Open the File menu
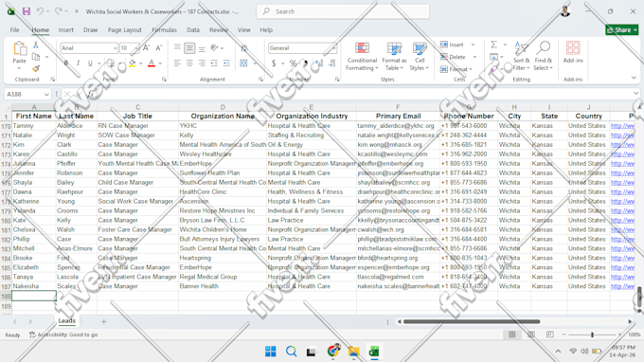Viewport: 644px width, 362px height. pos(15,30)
